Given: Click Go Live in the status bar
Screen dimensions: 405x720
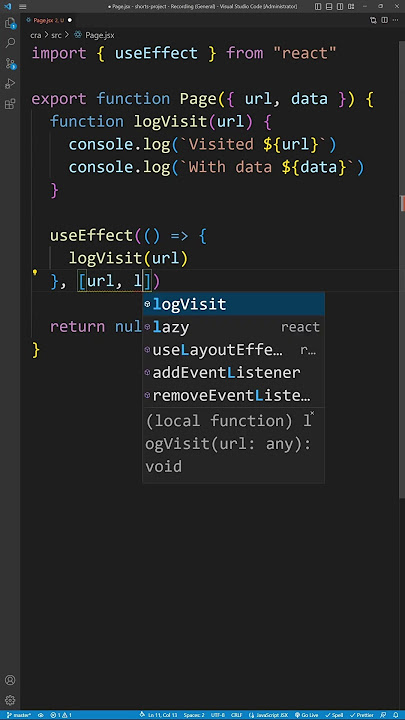Looking at the screenshot, I should click(x=306, y=715).
